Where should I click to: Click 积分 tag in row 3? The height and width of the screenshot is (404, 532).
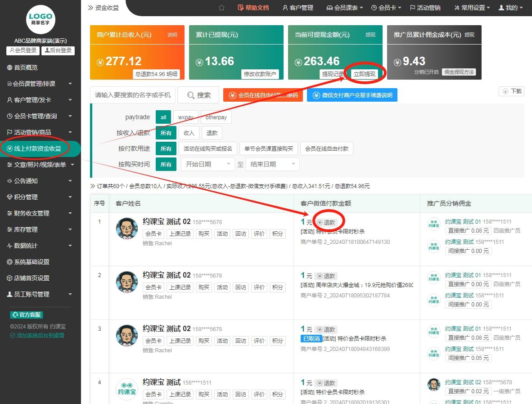coord(278,341)
